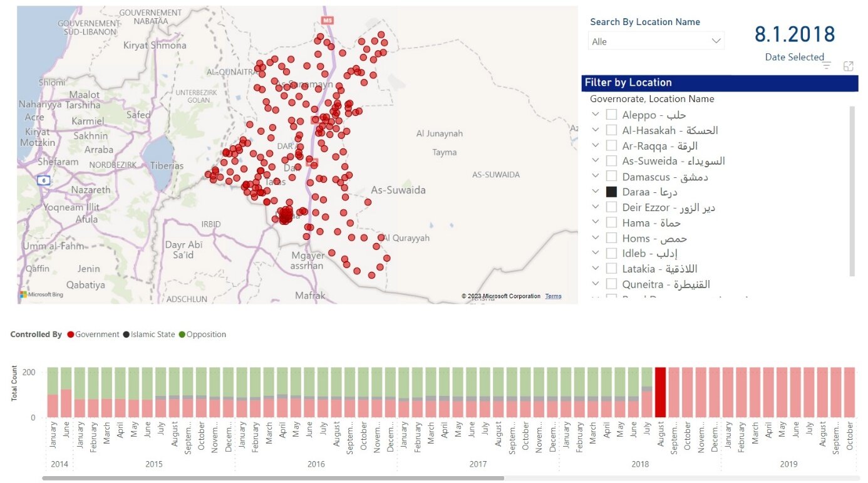Click the Islamic State legend marker

126,335
